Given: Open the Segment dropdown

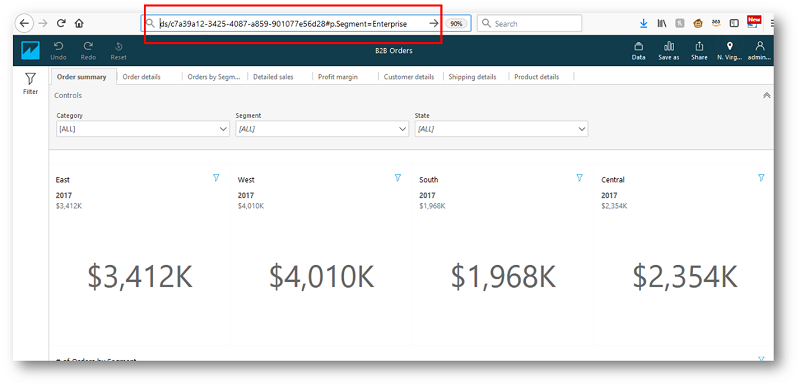Looking at the screenshot, I should 322,129.
